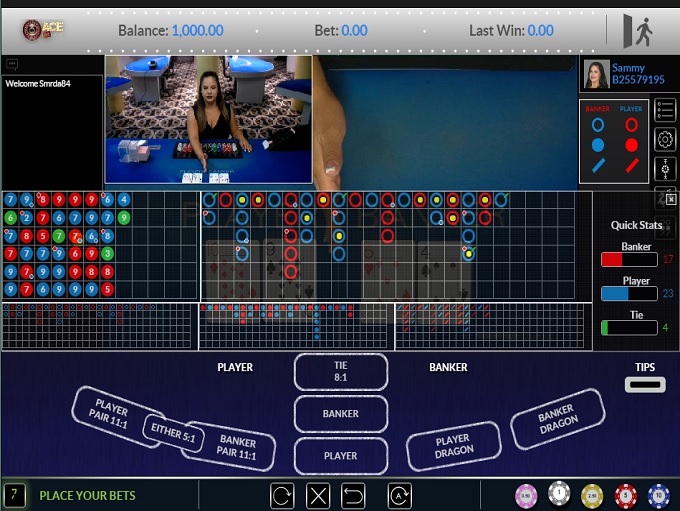Undo last bet with the return arrow icon
Image resolution: width=680 pixels, height=511 pixels.
coord(353,495)
